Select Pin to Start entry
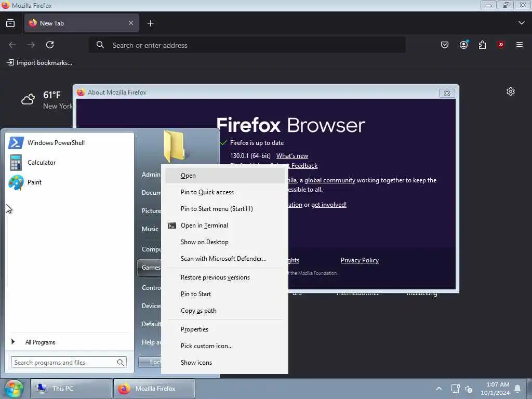The height and width of the screenshot is (399, 532). coord(225,294)
